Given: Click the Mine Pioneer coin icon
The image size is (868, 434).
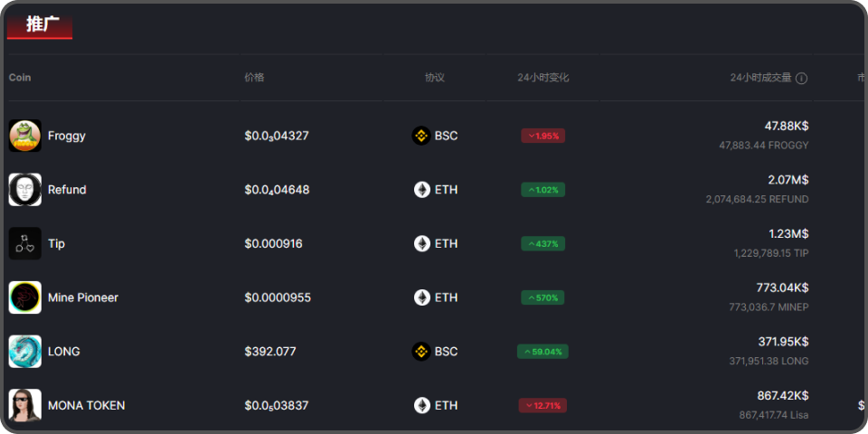Looking at the screenshot, I should coord(25,297).
